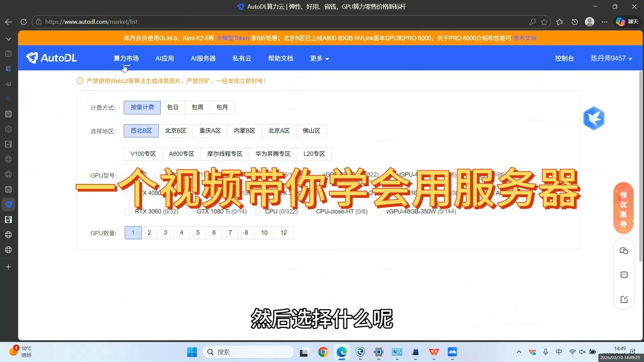Click the AutoDL logo in the blue header
Screen dimensions: 644x362
click(x=51, y=58)
